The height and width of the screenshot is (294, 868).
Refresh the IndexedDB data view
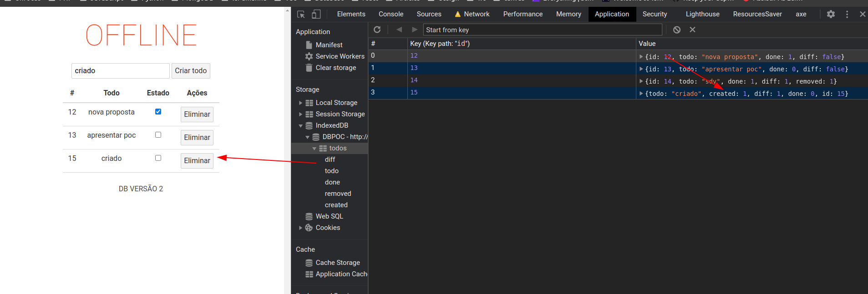[x=377, y=30]
